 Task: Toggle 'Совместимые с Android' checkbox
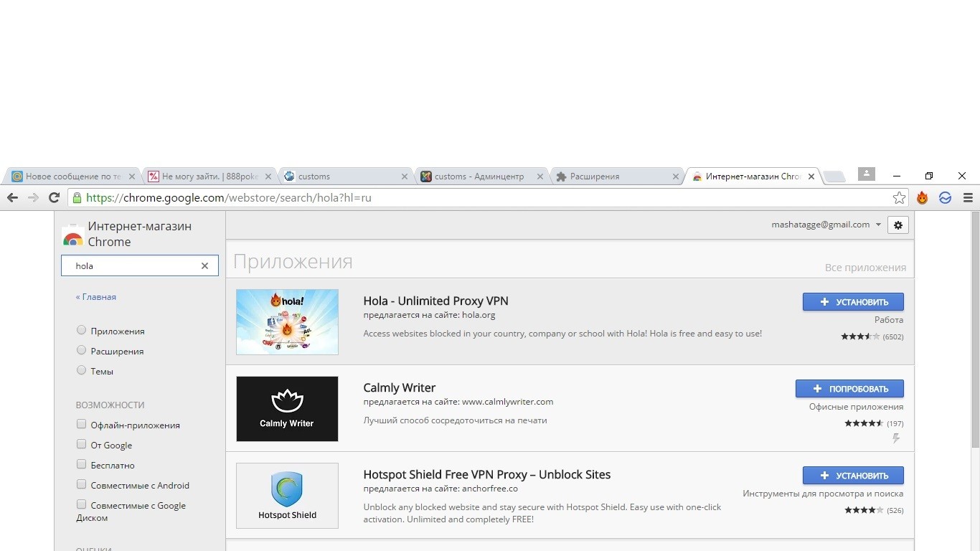81,484
